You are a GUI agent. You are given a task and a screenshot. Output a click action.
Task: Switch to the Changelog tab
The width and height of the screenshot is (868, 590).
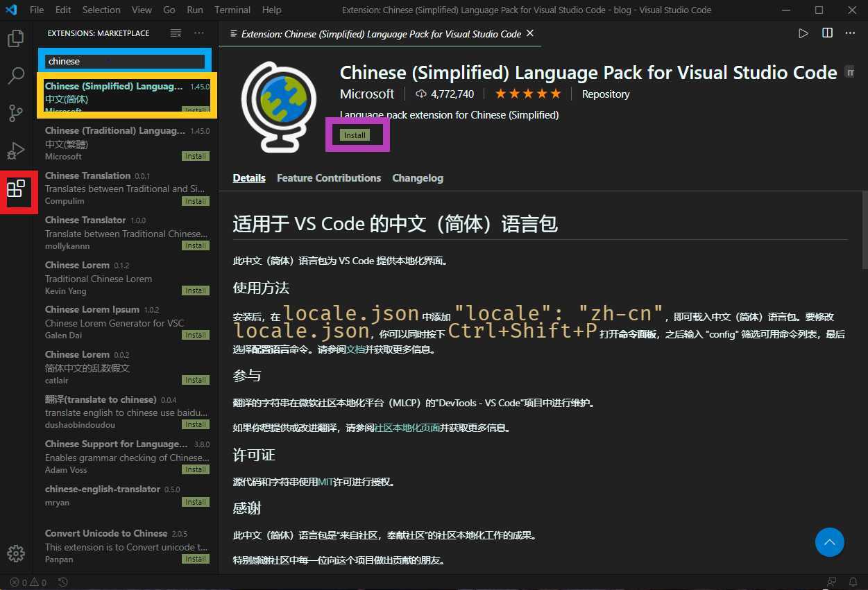pos(418,178)
